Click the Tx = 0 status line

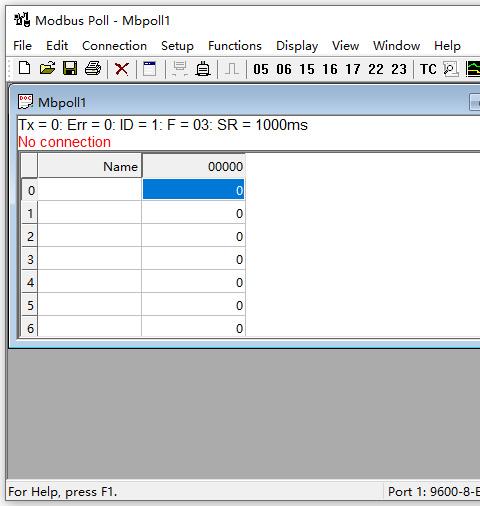click(x=163, y=125)
